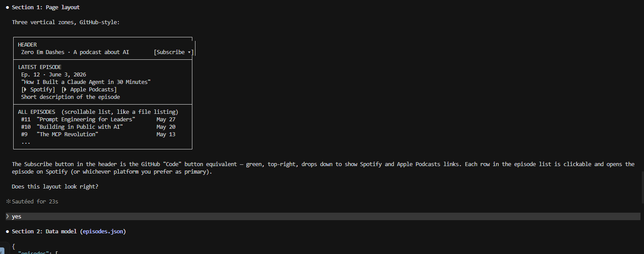This screenshot has width=644, height=254.
Task: Click the text Three vertical zones, GitHub-style
Action: click(x=66, y=22)
